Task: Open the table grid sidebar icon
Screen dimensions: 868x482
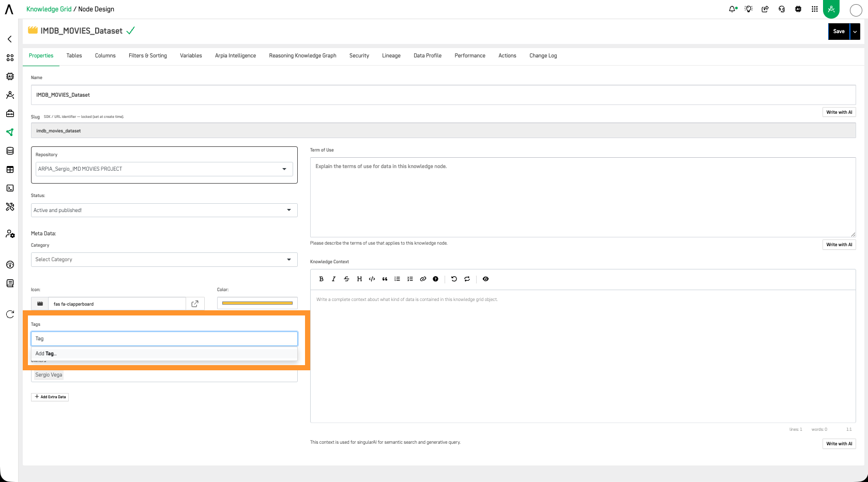Action: (10, 170)
